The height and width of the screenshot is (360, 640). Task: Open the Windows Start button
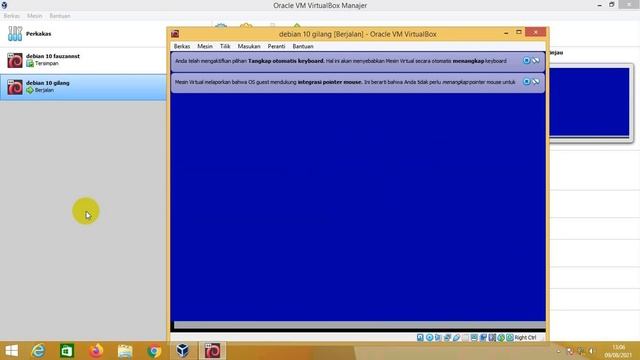point(11,351)
